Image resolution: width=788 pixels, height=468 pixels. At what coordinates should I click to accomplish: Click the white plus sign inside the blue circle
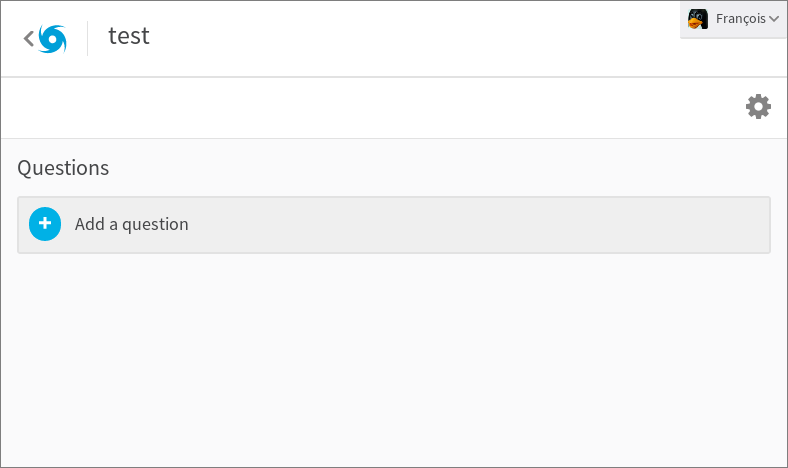coord(45,223)
